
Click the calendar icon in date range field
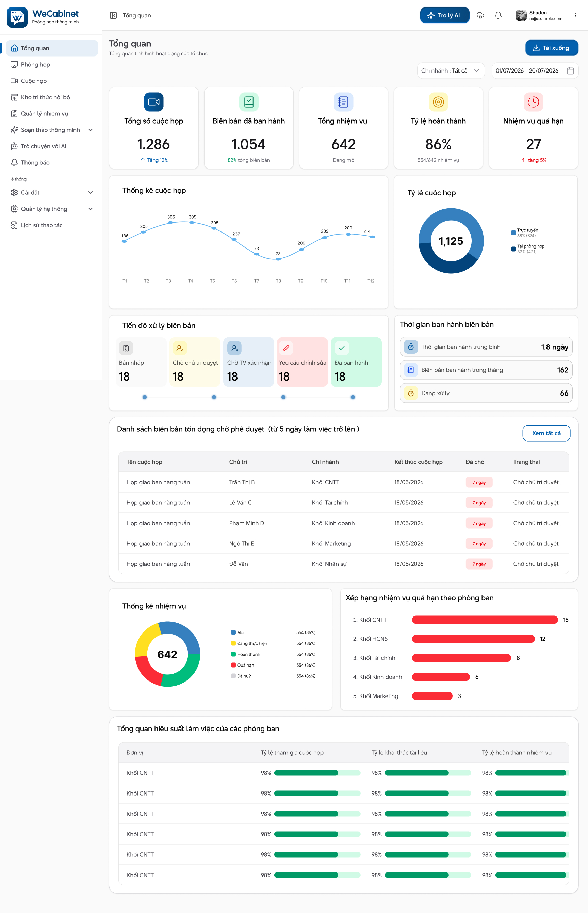point(570,71)
